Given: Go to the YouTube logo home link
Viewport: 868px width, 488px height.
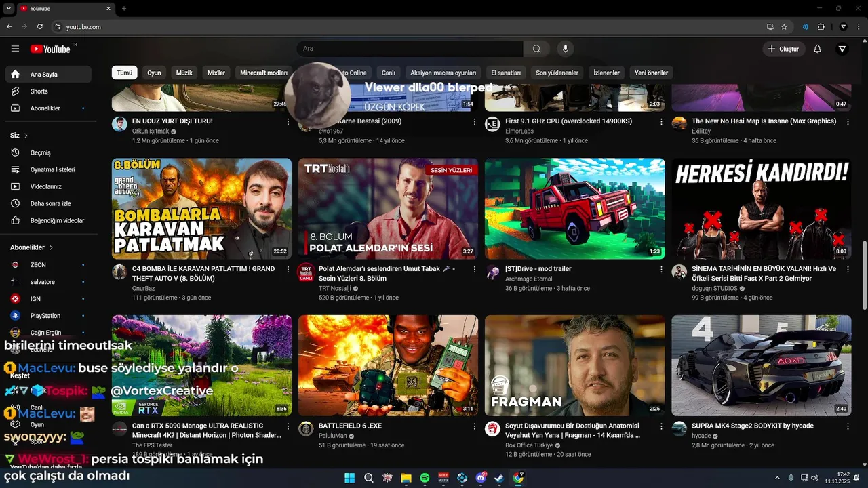Looking at the screenshot, I should 51,49.
